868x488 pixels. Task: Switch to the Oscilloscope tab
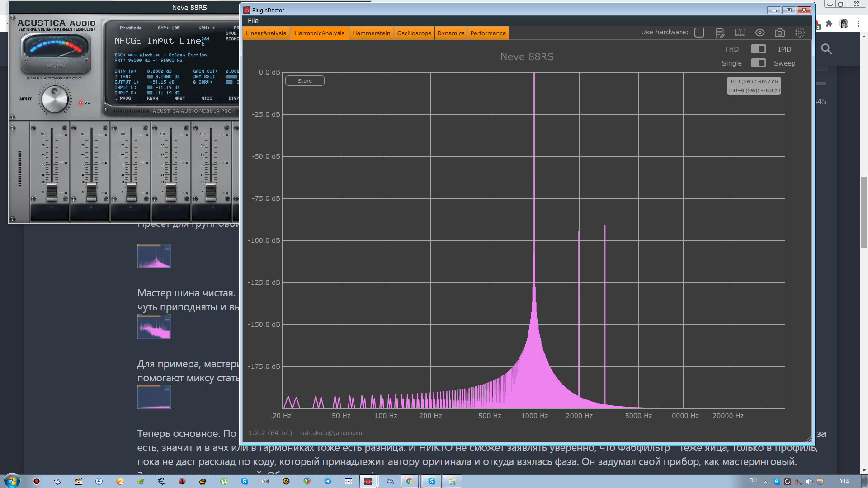pyautogui.click(x=414, y=33)
